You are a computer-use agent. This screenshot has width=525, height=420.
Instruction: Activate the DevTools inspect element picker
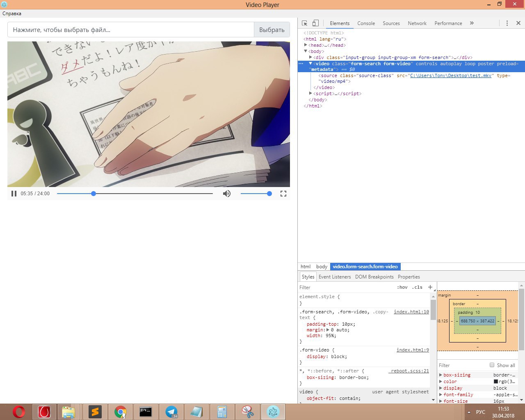click(305, 23)
